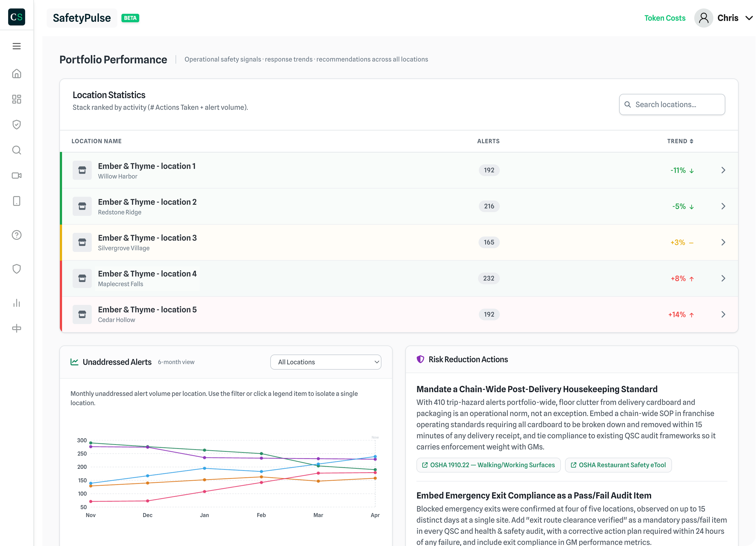Screen dimensions: 756x546
Task: Click Ember & Thyme - location 1 name
Action: pos(147,166)
